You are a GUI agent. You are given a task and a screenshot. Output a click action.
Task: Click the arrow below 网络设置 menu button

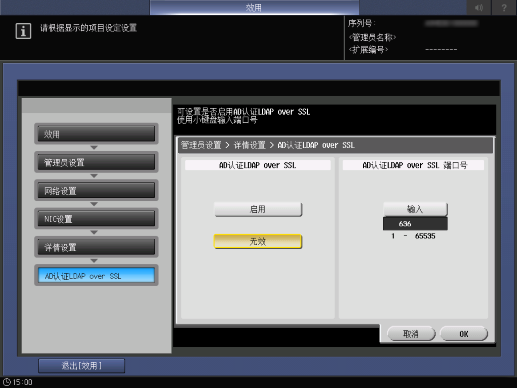pyautogui.click(x=94, y=204)
